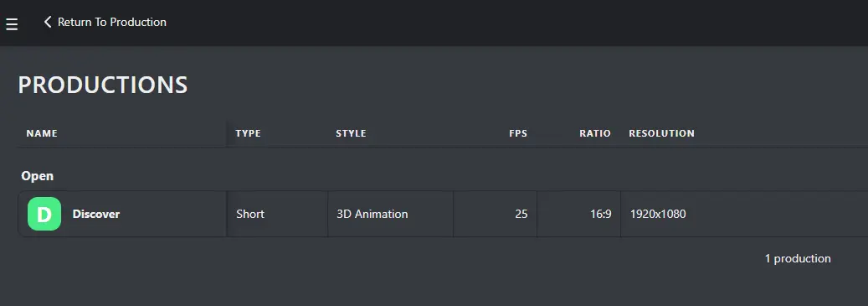Click the TYPE column header
868x306 pixels.
[x=248, y=133]
